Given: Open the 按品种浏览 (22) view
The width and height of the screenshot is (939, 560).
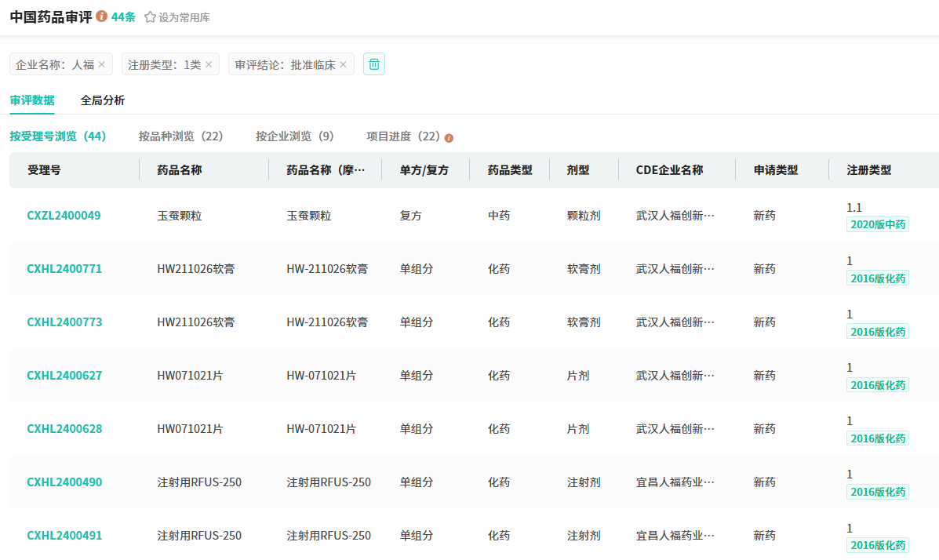Looking at the screenshot, I should tap(181, 136).
